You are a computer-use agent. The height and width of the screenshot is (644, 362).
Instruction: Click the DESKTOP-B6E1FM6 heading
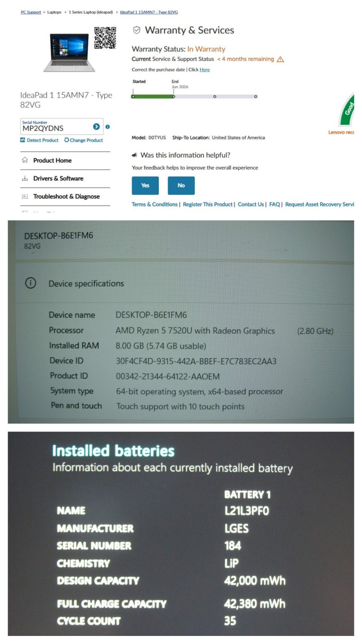pos(58,235)
